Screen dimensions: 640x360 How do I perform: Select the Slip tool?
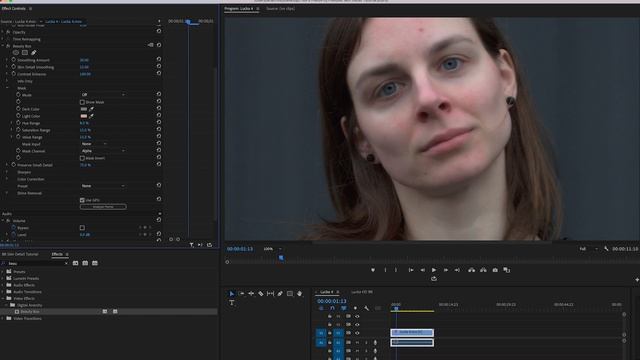[270, 293]
